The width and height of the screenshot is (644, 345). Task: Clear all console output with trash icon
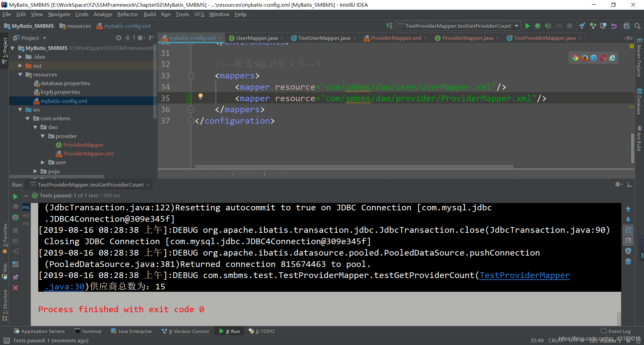pyautogui.click(x=628, y=261)
